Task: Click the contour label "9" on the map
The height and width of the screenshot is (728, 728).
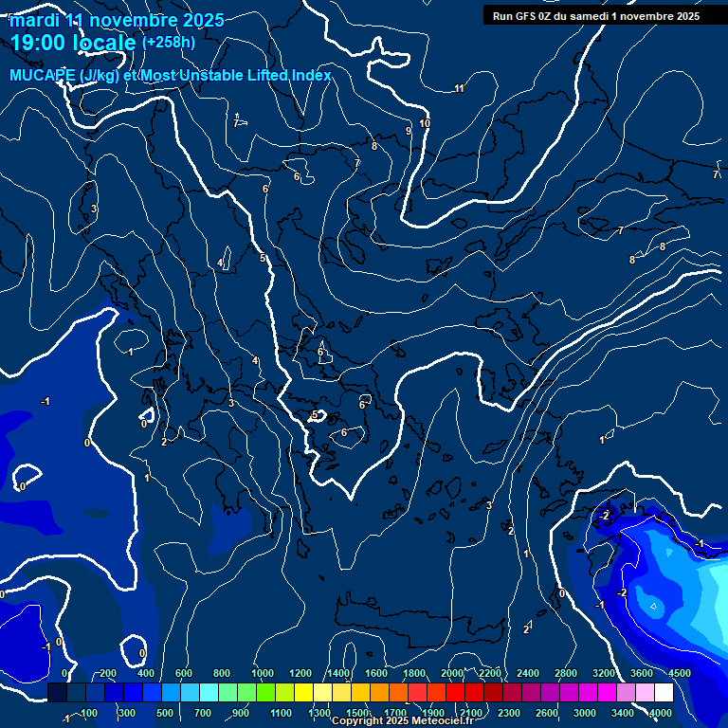Action: point(409,131)
